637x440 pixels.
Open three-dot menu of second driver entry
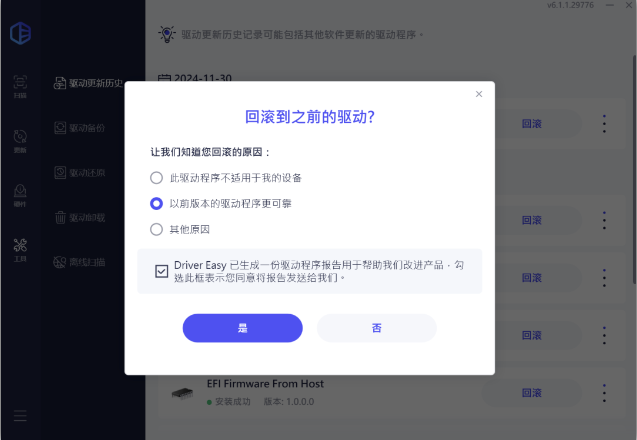pyautogui.click(x=604, y=220)
